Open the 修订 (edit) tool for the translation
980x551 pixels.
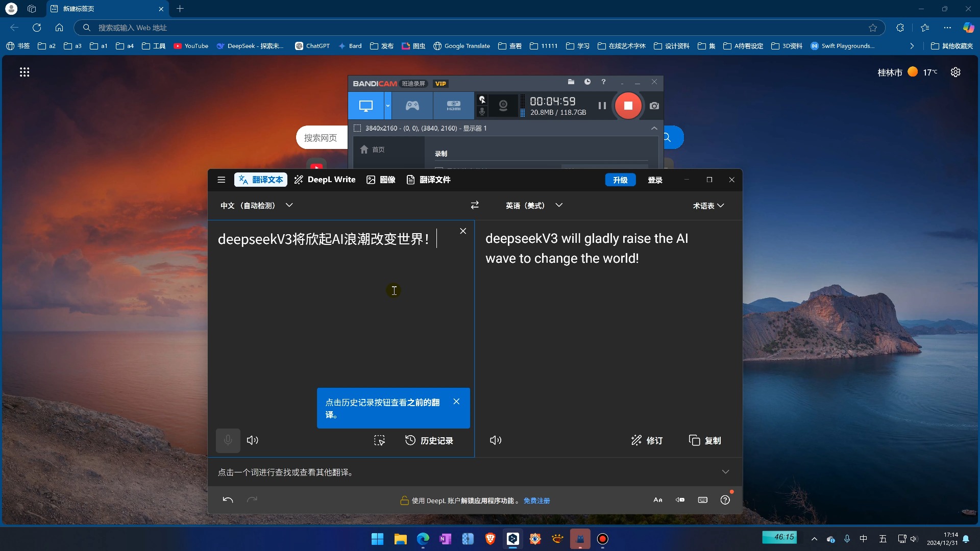647,440
